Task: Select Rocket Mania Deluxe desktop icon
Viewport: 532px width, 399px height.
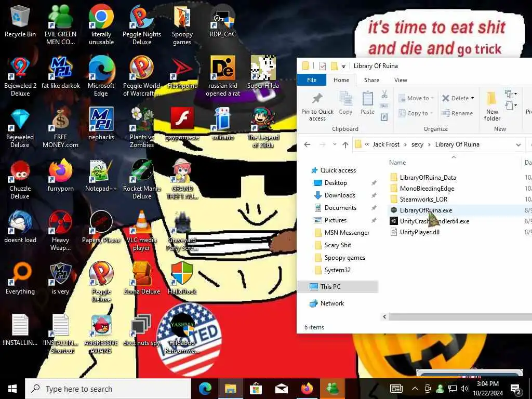Action: 142,179
